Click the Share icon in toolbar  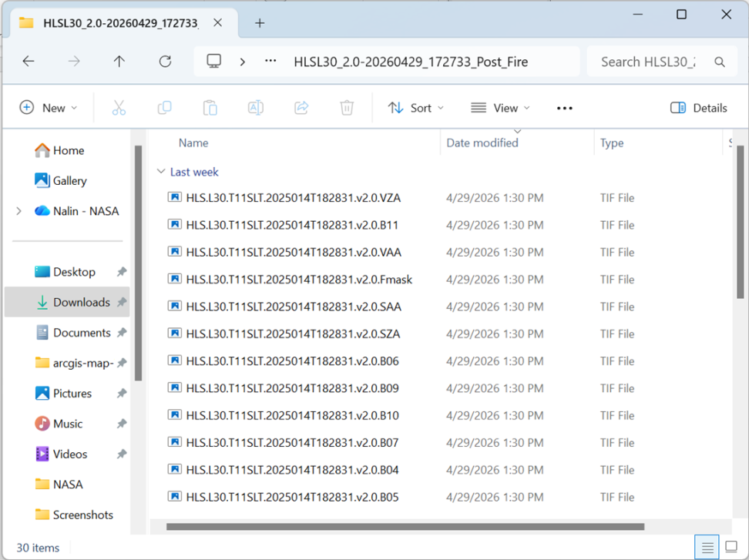pos(301,108)
